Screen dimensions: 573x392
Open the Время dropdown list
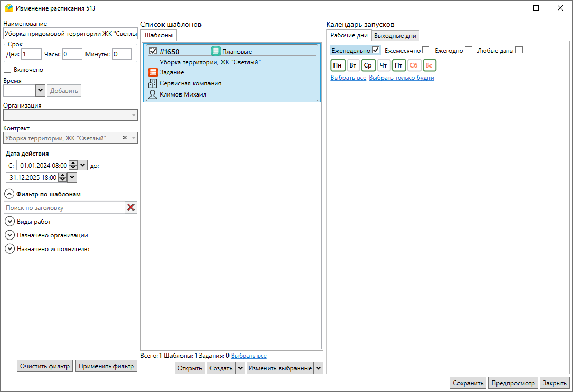[40, 91]
